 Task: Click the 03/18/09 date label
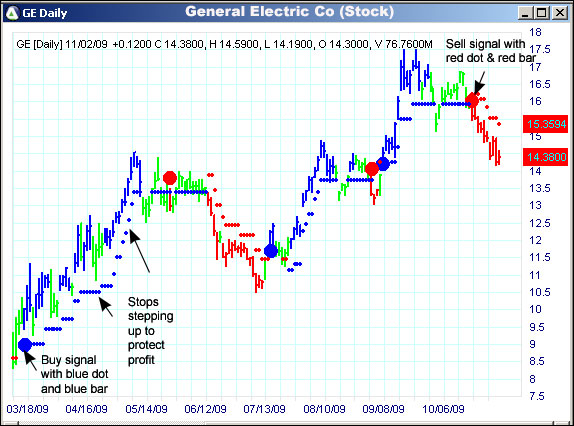[x=27, y=409]
